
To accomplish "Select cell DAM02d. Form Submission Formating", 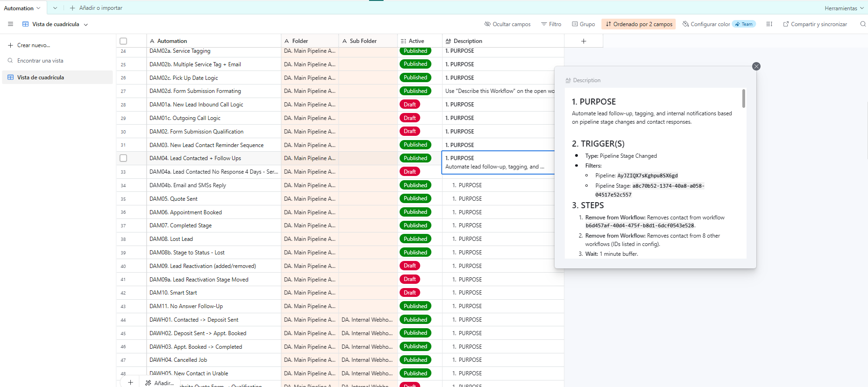I will coord(213,91).
